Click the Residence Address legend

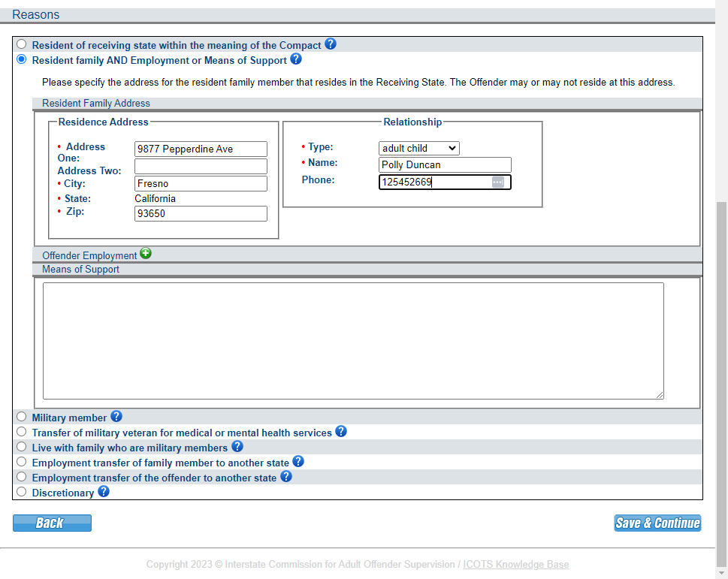click(x=103, y=122)
